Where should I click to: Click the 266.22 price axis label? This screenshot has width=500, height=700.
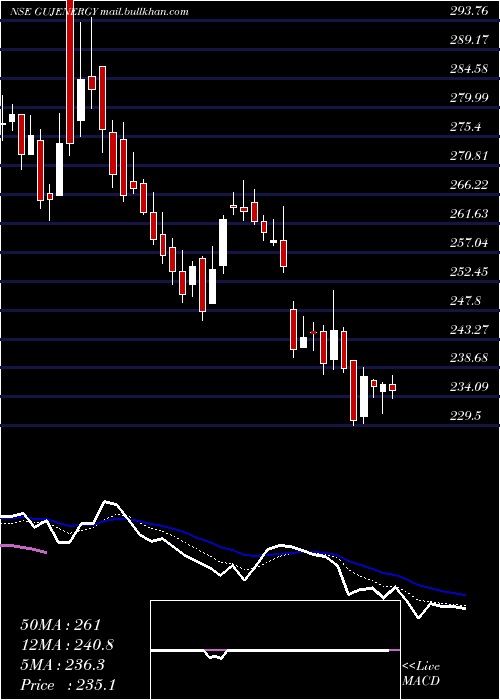tap(469, 185)
